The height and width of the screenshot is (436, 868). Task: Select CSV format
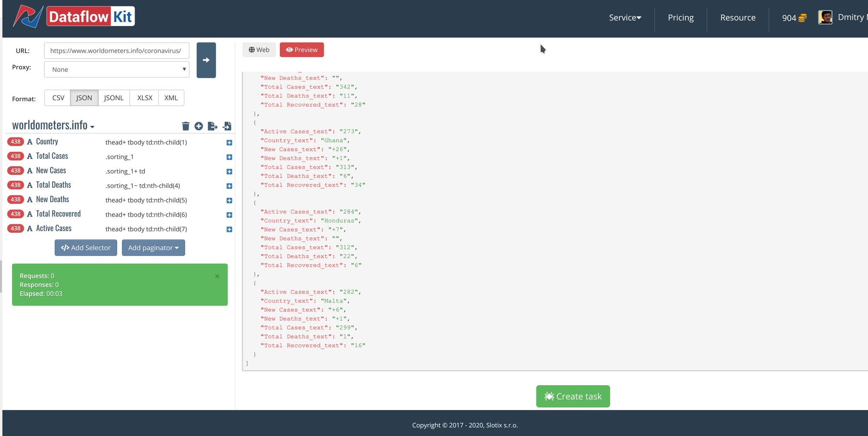pos(58,98)
